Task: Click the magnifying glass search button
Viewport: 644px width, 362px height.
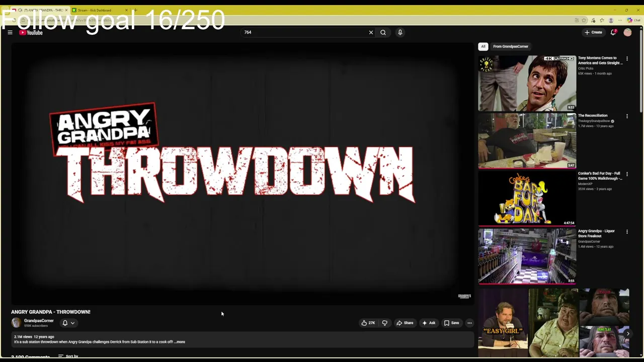Action: [x=383, y=32]
